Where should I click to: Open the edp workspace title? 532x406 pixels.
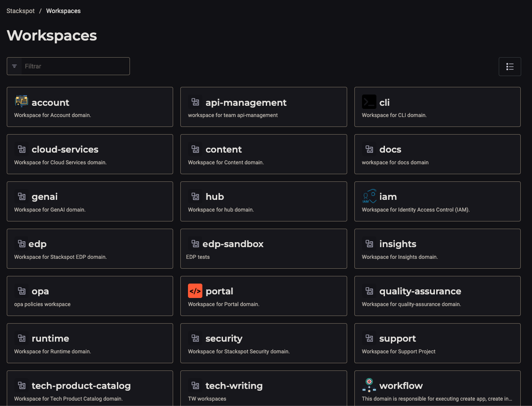(37, 244)
